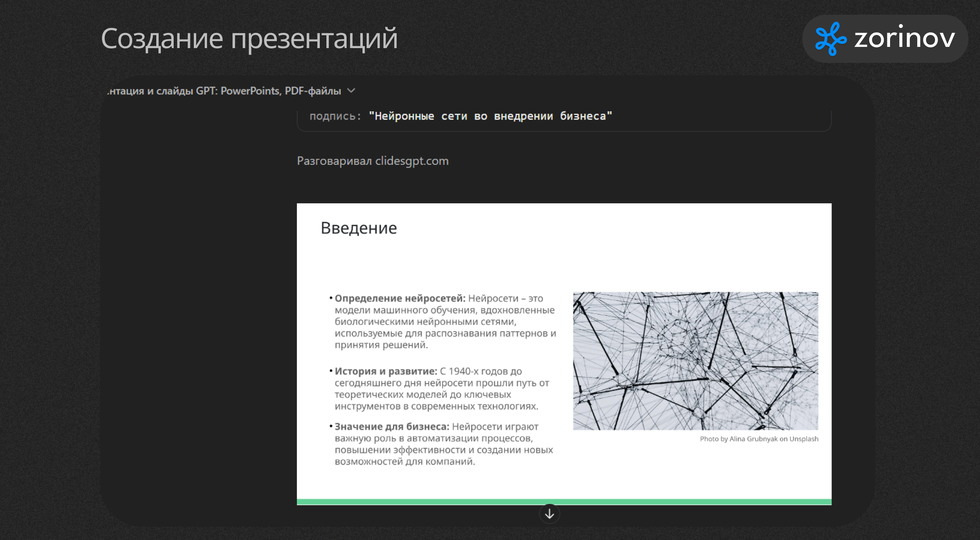Click the bullet dot before 'Определение нейросетей'
Screen dimensions: 980x540
331,298
